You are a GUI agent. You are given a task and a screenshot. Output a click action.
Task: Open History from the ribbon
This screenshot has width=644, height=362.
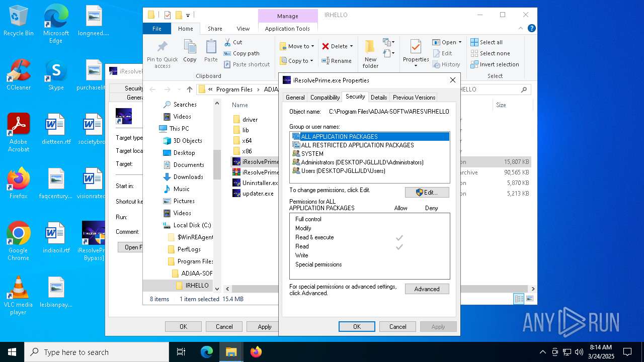coord(446,64)
